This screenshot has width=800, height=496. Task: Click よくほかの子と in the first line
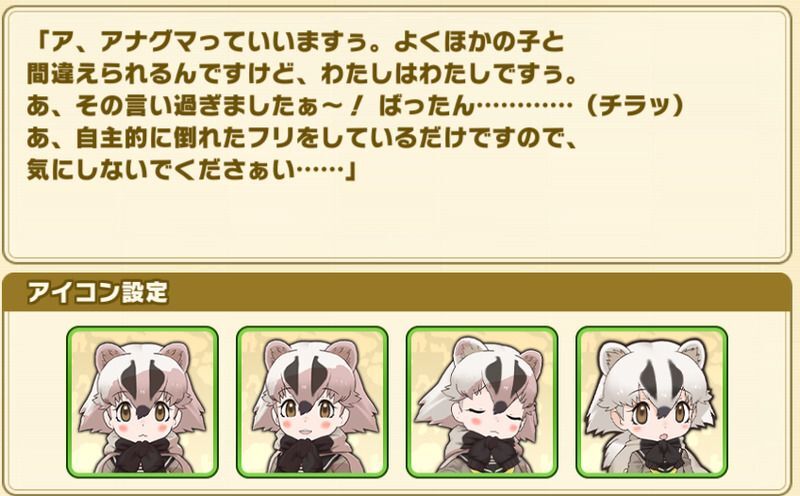480,42
